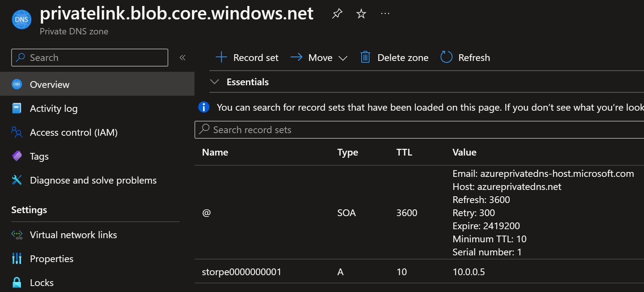Click the Email azureprivatedns-host.microsoft.com line
644x292 pixels.
(543, 173)
